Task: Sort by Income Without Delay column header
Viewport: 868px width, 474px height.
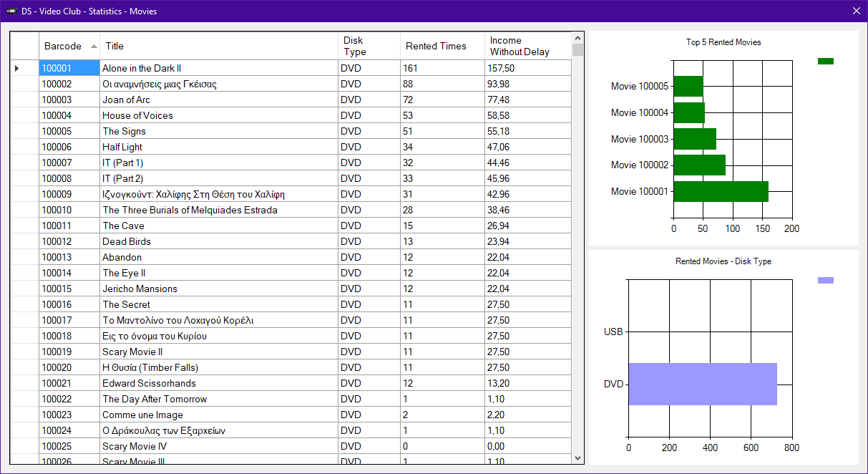Action: click(528, 46)
